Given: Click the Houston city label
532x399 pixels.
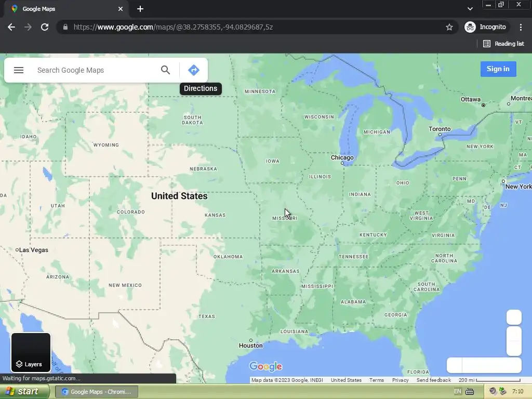Looking at the screenshot, I should (x=251, y=345).
